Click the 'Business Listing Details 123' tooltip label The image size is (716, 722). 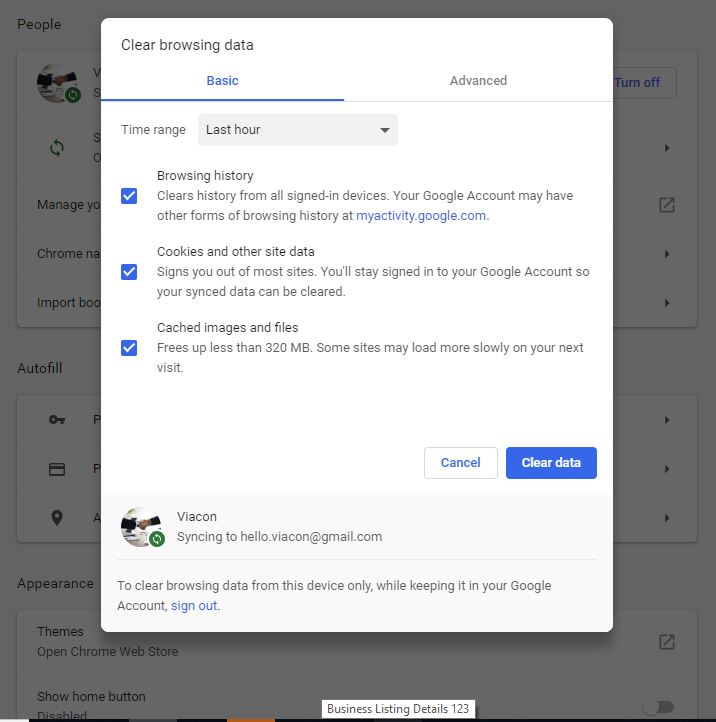(398, 709)
